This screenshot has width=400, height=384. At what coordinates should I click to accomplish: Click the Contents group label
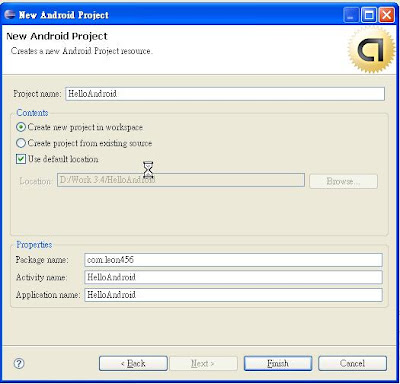click(32, 113)
